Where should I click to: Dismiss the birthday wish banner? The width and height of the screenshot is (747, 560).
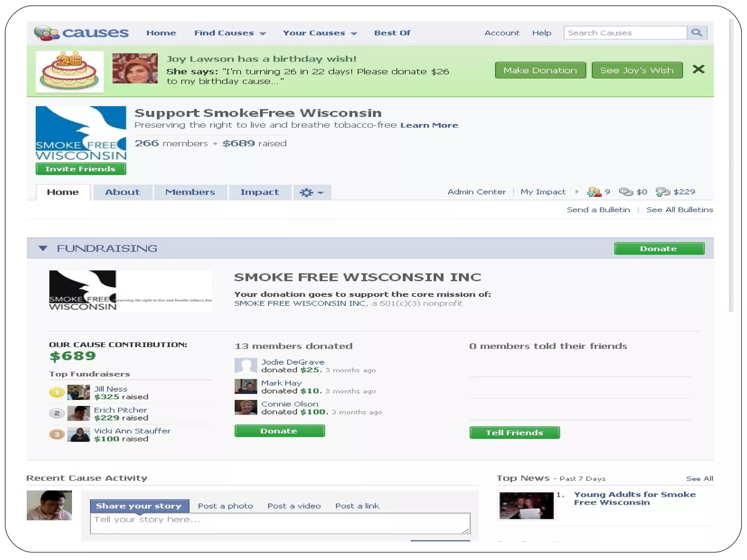698,69
